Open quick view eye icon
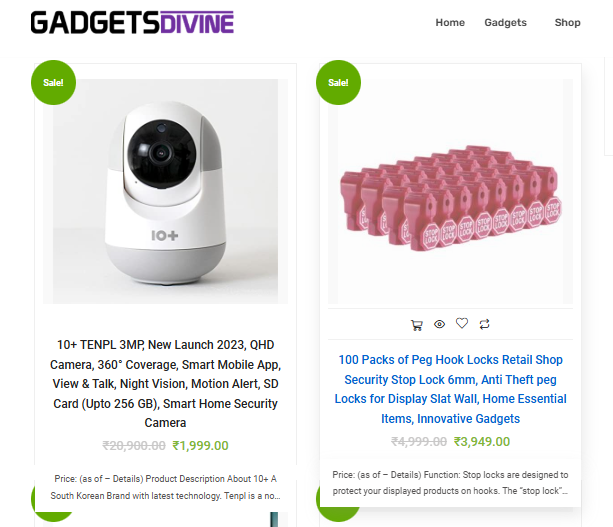 (439, 324)
